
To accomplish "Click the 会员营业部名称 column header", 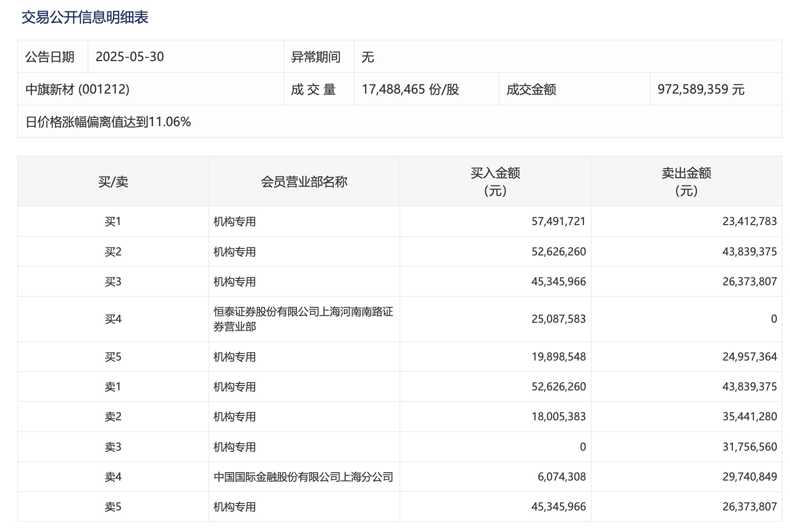I will [304, 182].
